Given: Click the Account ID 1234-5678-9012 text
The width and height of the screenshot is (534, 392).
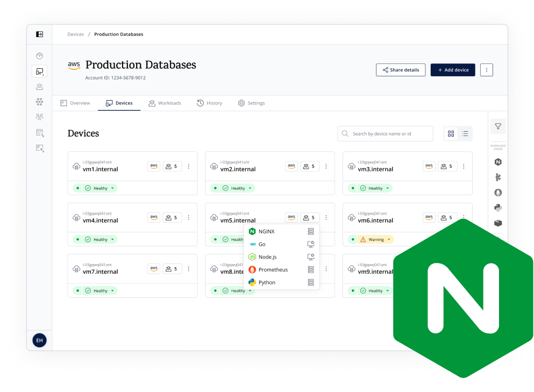Looking at the screenshot, I should coord(116,78).
